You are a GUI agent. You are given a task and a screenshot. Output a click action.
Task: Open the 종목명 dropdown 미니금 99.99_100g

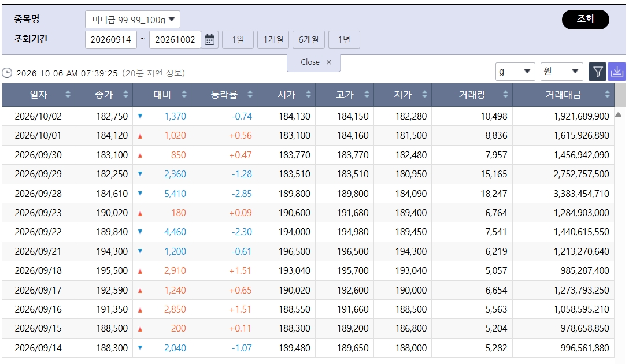[132, 19]
